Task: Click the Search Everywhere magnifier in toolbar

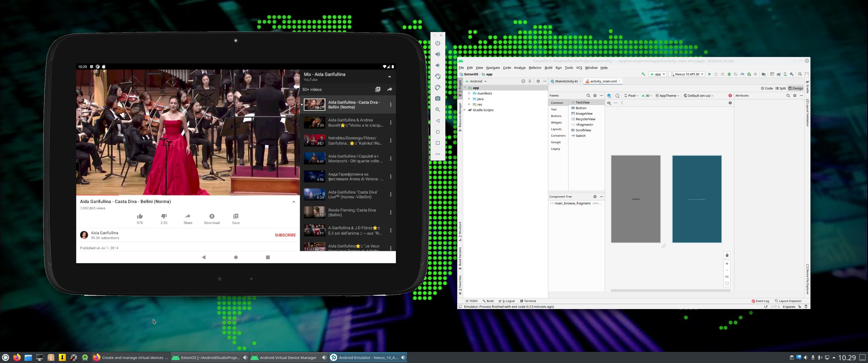Action: (x=800, y=74)
